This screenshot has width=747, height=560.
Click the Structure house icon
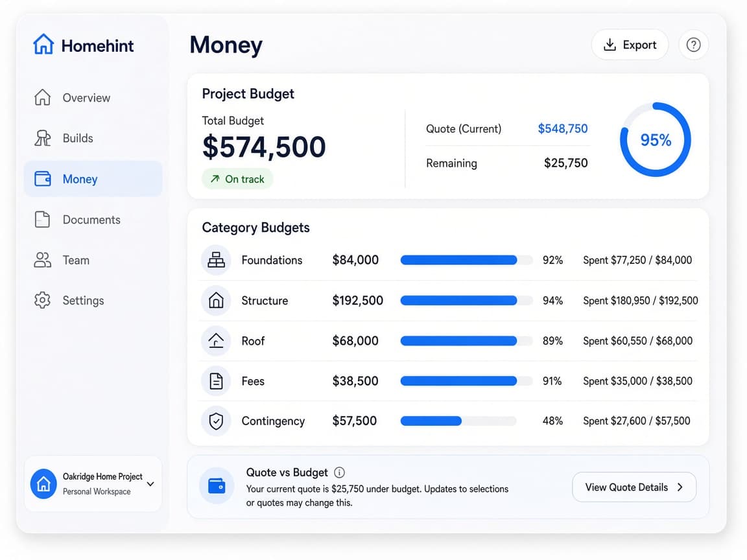coord(217,301)
